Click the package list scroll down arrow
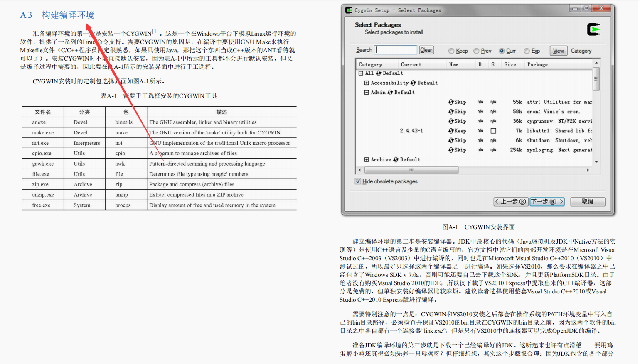Viewport: 640px width, 364px height. [x=596, y=162]
